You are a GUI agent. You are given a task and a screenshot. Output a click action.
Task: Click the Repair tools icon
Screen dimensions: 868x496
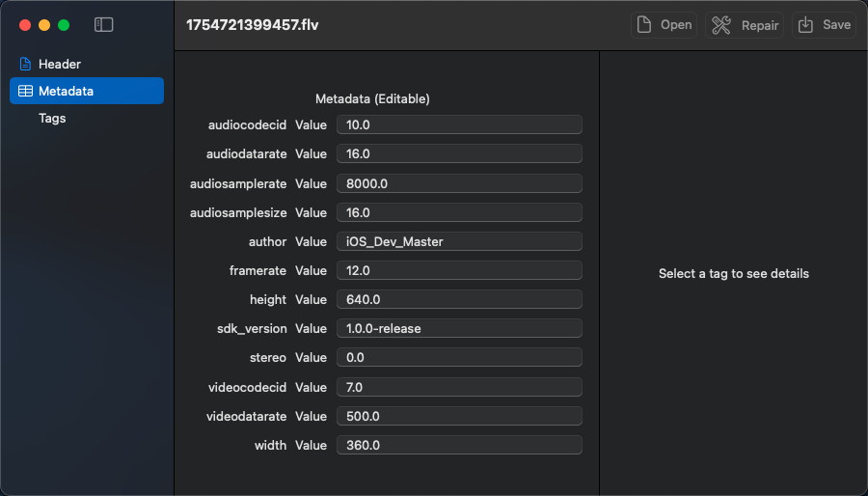coord(721,25)
